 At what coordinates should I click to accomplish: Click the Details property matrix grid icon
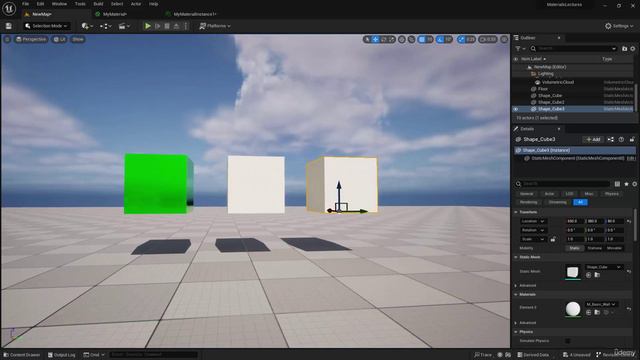(617, 184)
